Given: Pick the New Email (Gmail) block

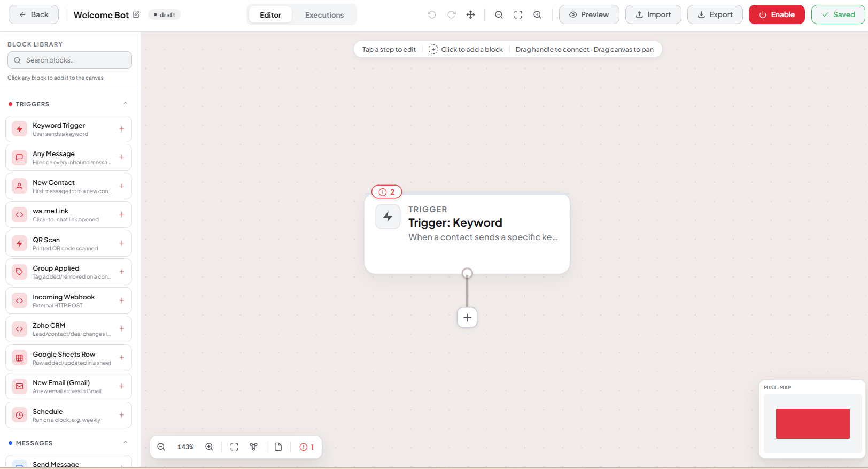Looking at the screenshot, I should pos(68,386).
